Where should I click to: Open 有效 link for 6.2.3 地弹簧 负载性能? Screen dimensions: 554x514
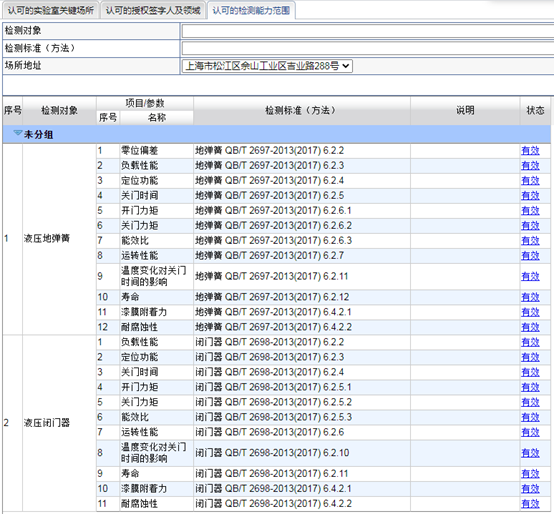pos(530,165)
